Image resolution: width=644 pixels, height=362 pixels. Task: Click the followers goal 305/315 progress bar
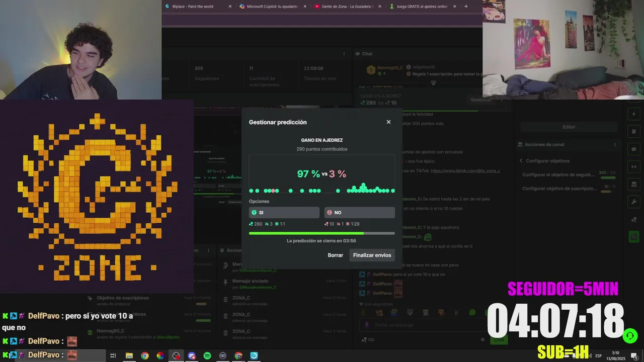pos(608,178)
